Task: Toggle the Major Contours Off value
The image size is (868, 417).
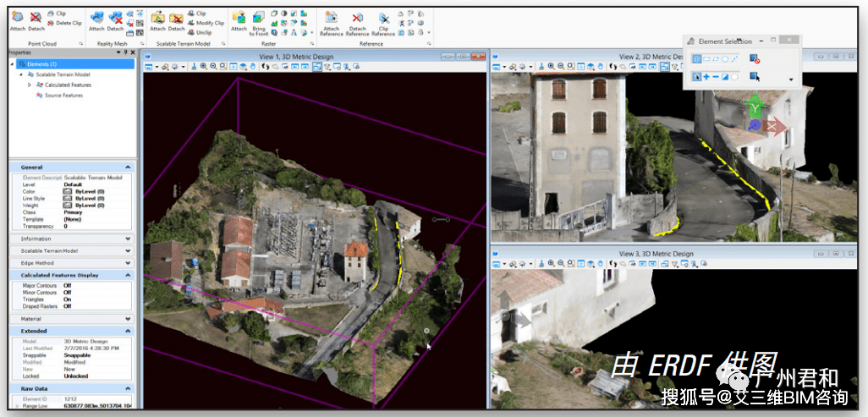Action: [x=67, y=286]
